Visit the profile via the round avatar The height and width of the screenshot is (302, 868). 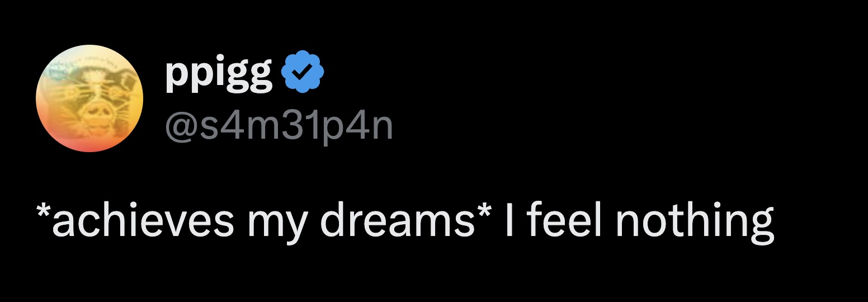click(89, 98)
